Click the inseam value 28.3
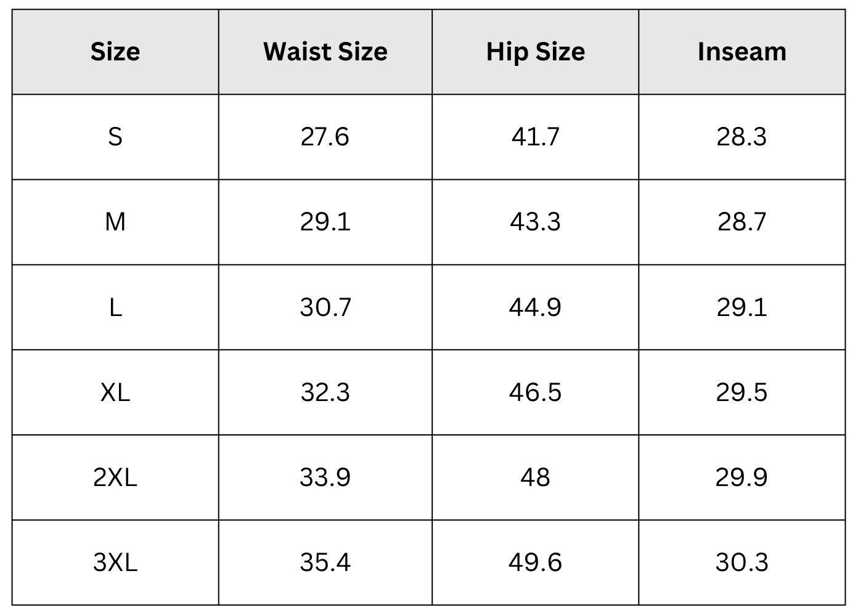 742,137
